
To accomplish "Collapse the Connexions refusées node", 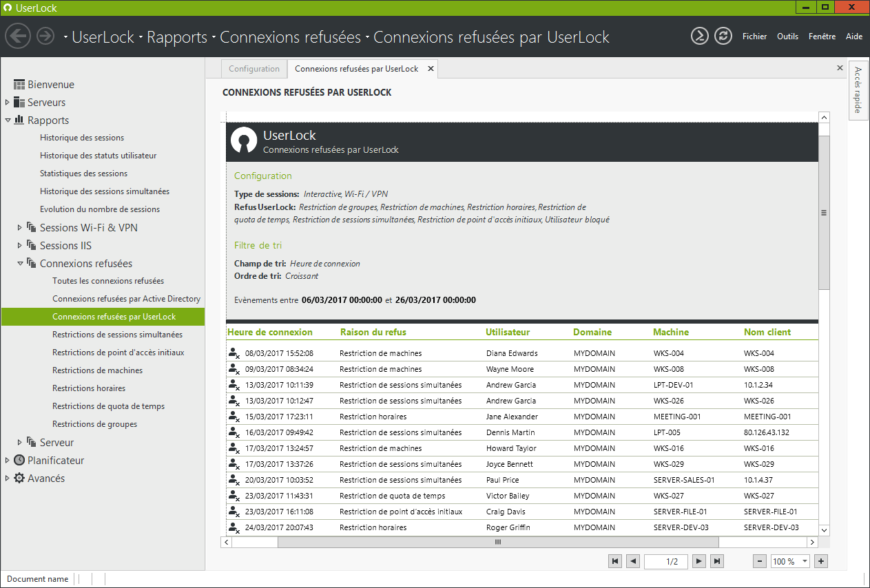I will tap(20, 264).
